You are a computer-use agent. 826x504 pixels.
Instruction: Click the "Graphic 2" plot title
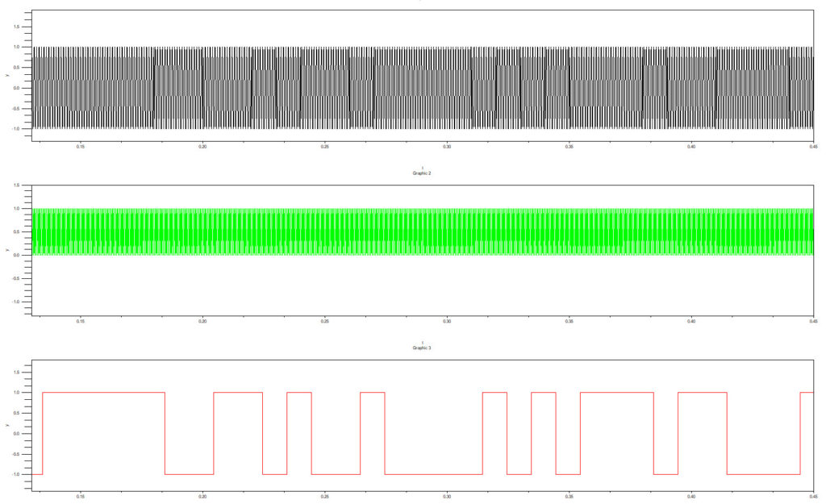tap(423, 173)
